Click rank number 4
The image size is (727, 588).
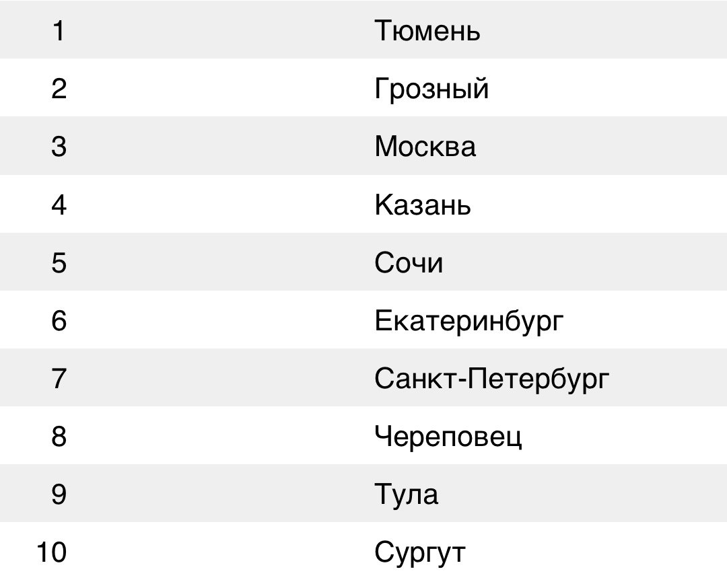coord(59,205)
